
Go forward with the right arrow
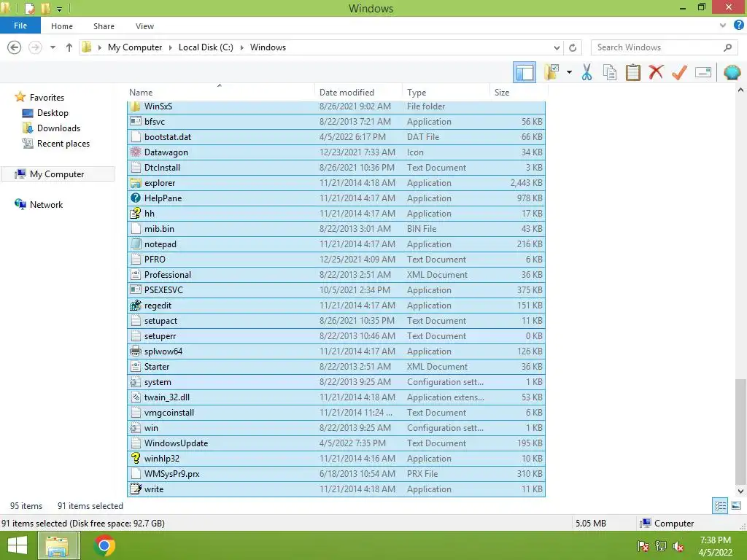point(35,47)
